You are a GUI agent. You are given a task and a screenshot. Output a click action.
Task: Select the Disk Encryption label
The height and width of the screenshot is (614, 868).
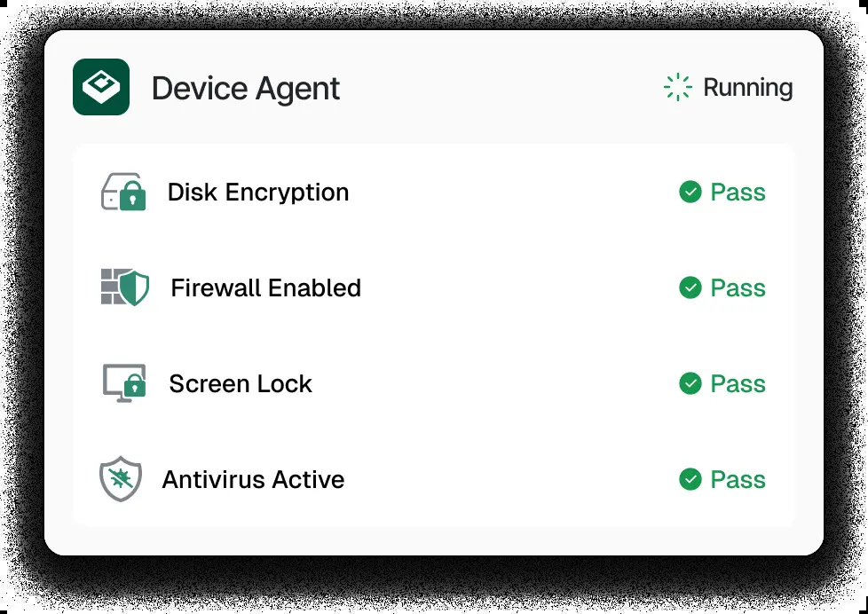click(x=258, y=193)
